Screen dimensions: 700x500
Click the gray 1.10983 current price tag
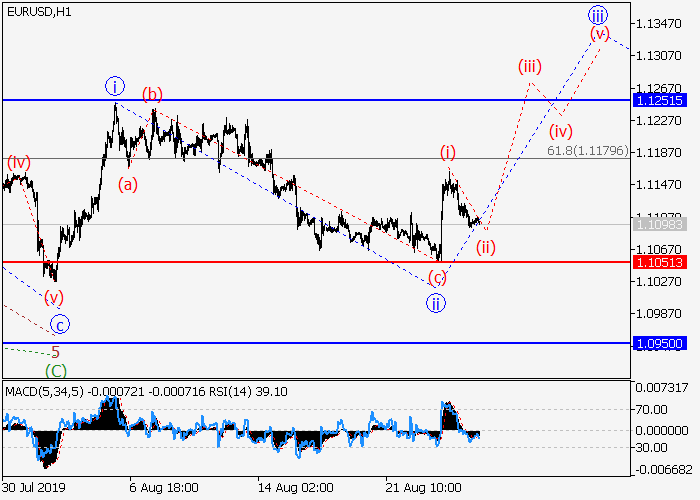658,224
